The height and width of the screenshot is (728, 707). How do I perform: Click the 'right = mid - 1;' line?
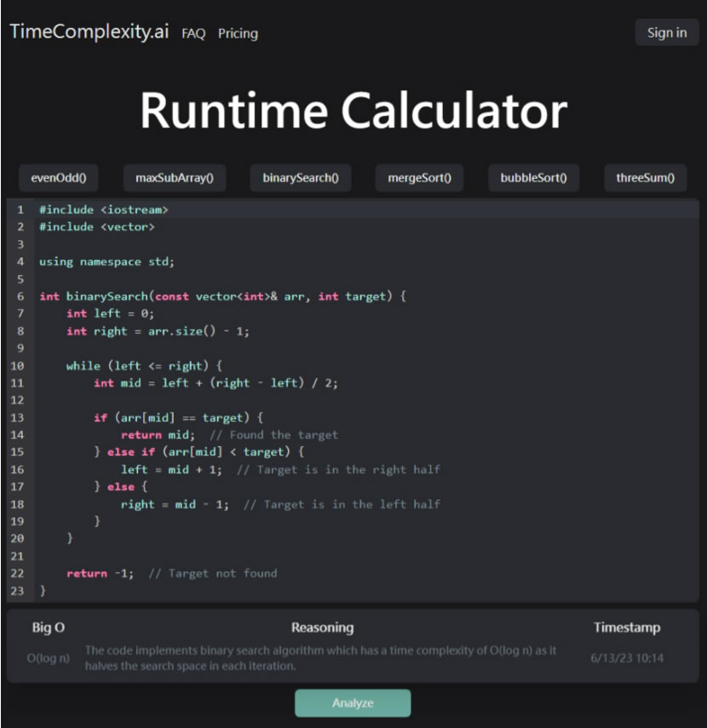pos(175,505)
